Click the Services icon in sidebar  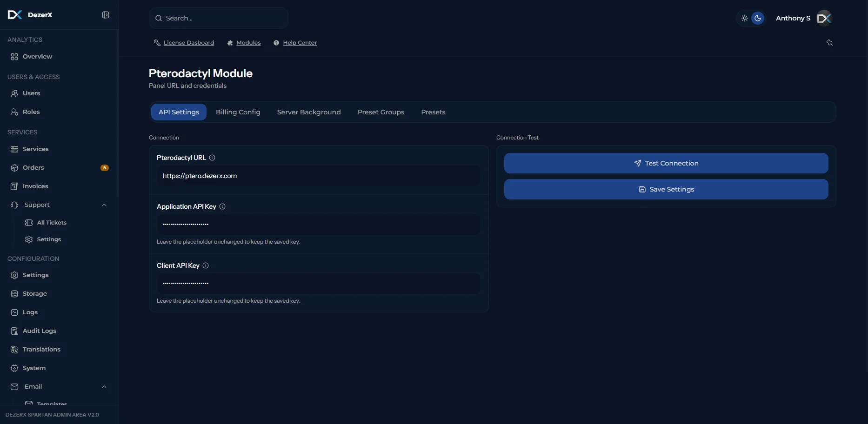(14, 149)
